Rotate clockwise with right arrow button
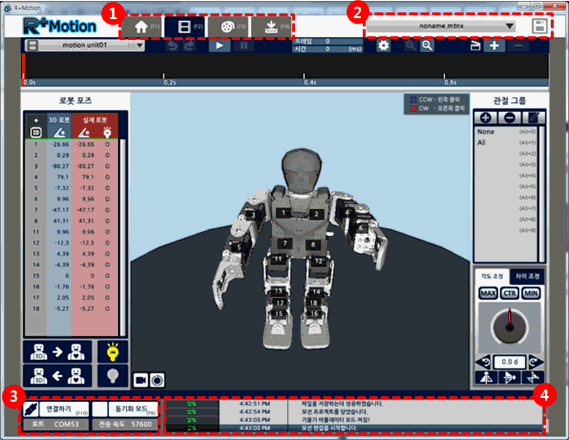The image size is (569, 440). tap(535, 362)
